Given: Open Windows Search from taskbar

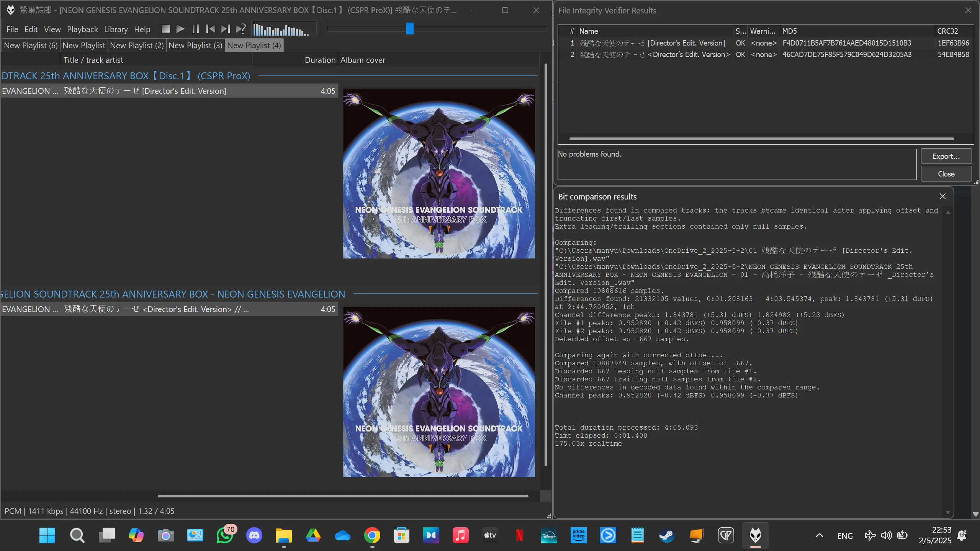Looking at the screenshot, I should coord(77,535).
